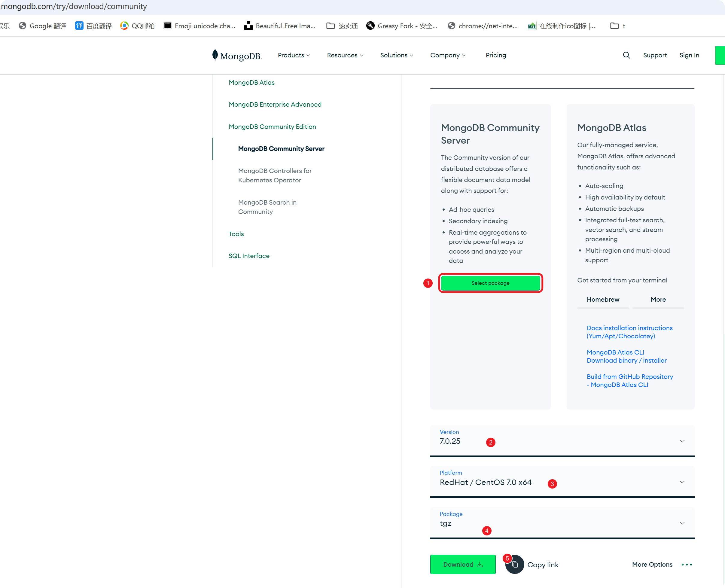Open the Baidu Translate bookmark

(93, 26)
